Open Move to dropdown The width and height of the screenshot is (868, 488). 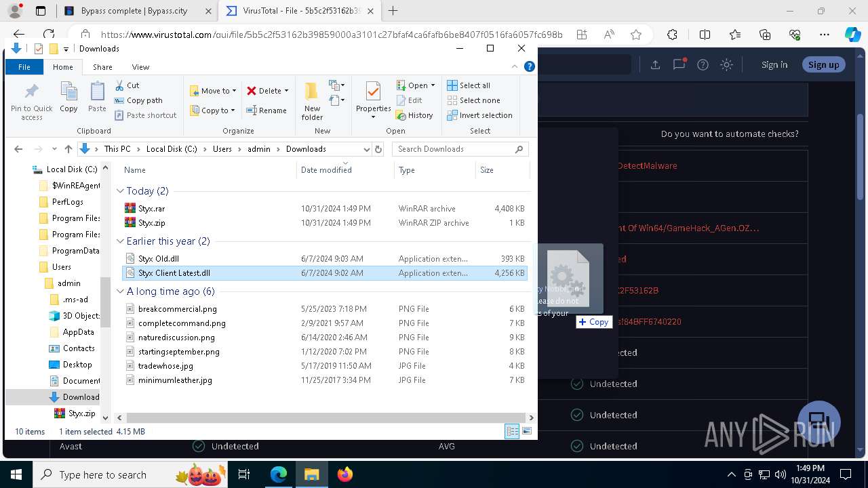[x=213, y=91]
